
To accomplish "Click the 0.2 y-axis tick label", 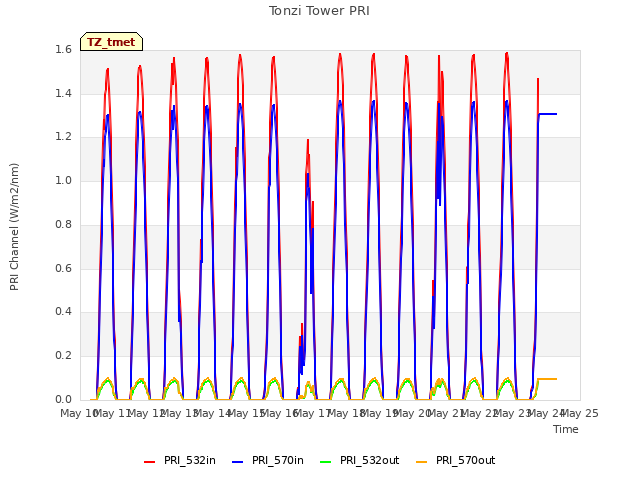I will click(63, 356).
